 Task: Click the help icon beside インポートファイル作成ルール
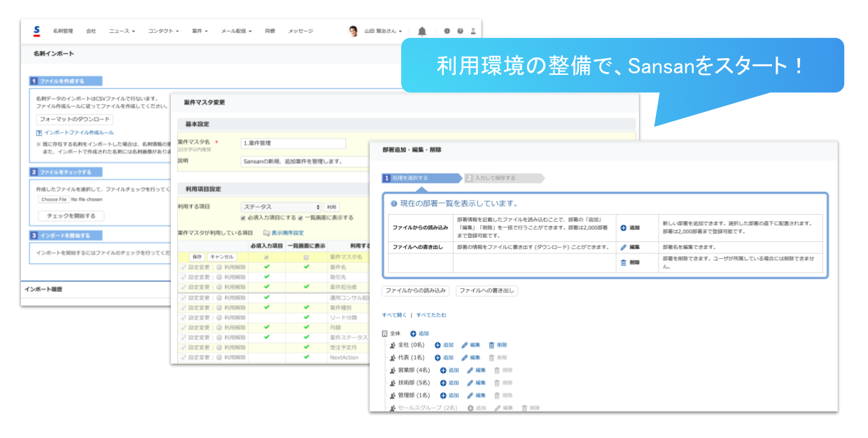[38, 132]
